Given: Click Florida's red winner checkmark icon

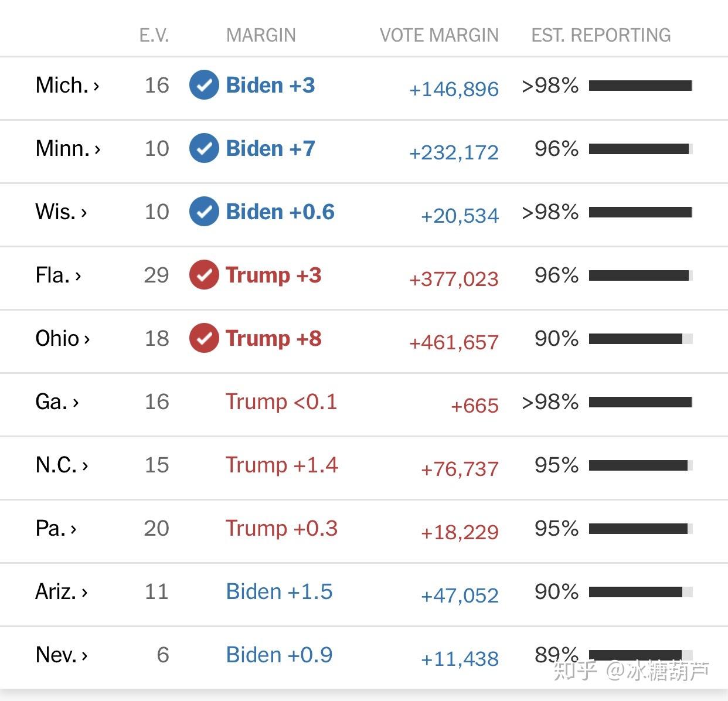Looking at the screenshot, I should tap(204, 275).
